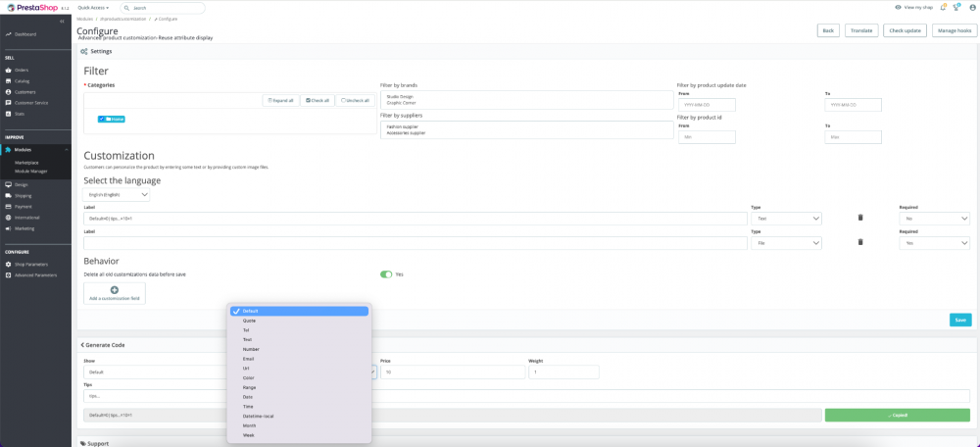980x447 pixels.
Task: Click the Price input field
Action: coord(453,372)
